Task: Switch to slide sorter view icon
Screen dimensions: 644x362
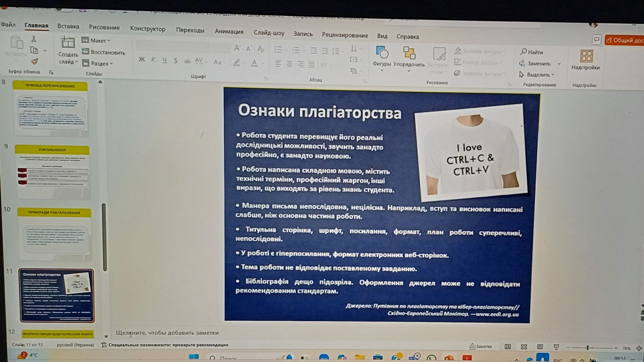Action: [524, 347]
